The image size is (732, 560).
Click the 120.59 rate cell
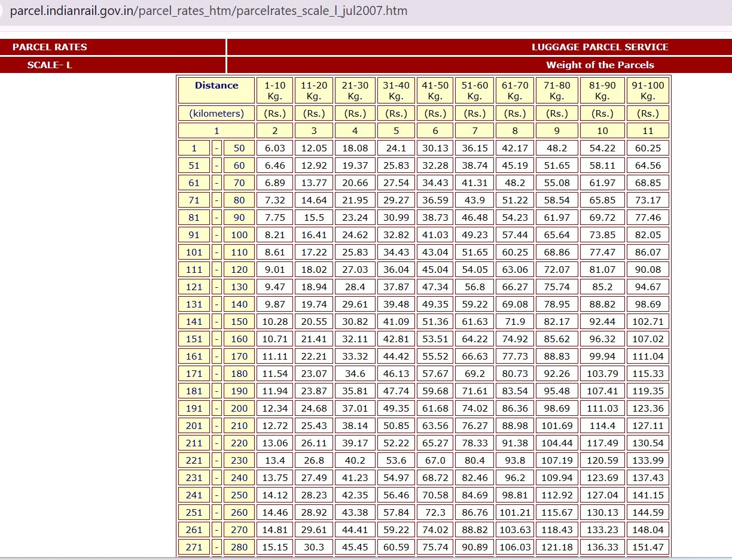602,460
